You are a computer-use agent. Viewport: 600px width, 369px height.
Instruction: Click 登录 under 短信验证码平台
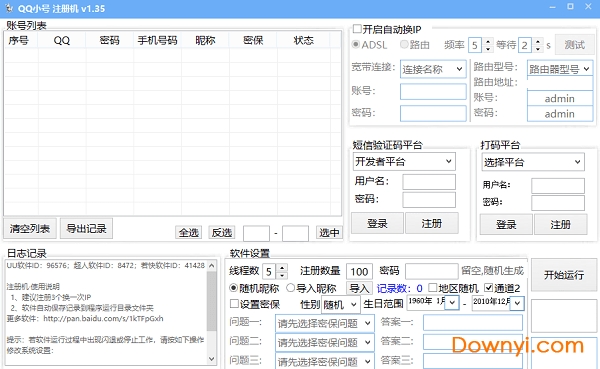point(377,224)
